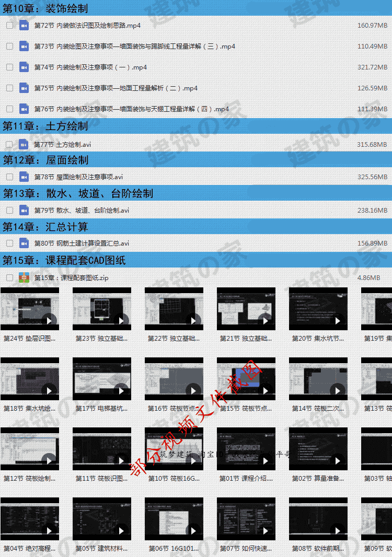Select the 第13章：散水、坡道、台阶绘制 header
The width and height of the screenshot is (392, 557).
196,193
